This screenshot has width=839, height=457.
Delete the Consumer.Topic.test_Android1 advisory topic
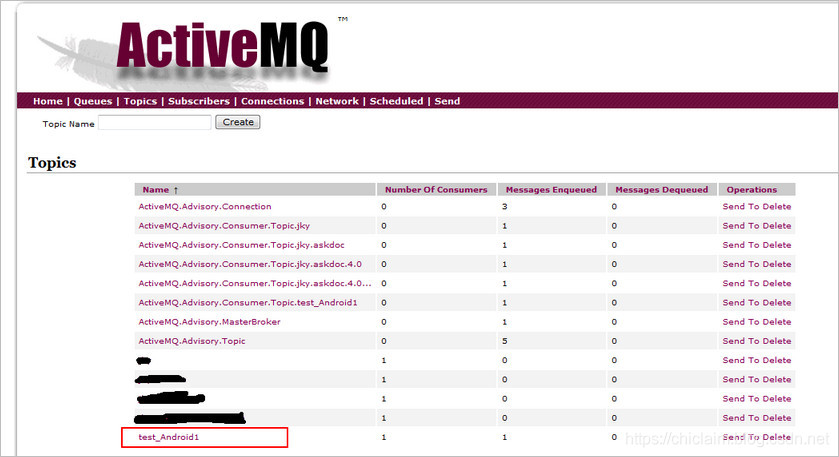click(x=776, y=303)
